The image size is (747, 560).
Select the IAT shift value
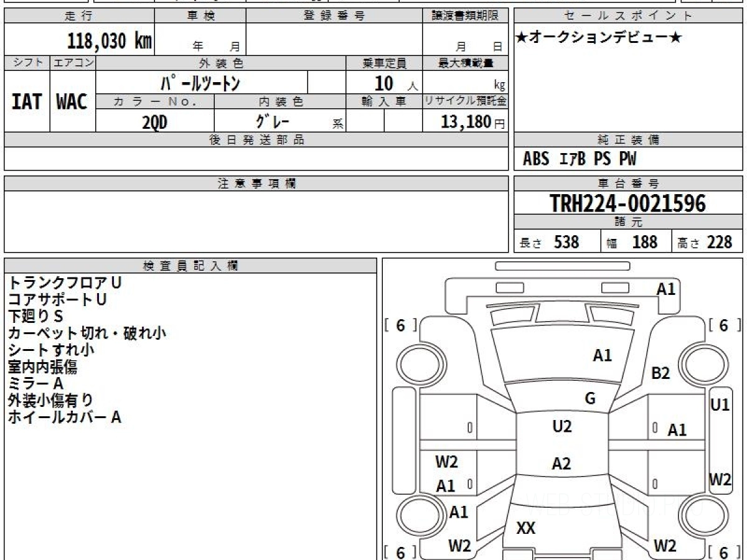pos(27,101)
